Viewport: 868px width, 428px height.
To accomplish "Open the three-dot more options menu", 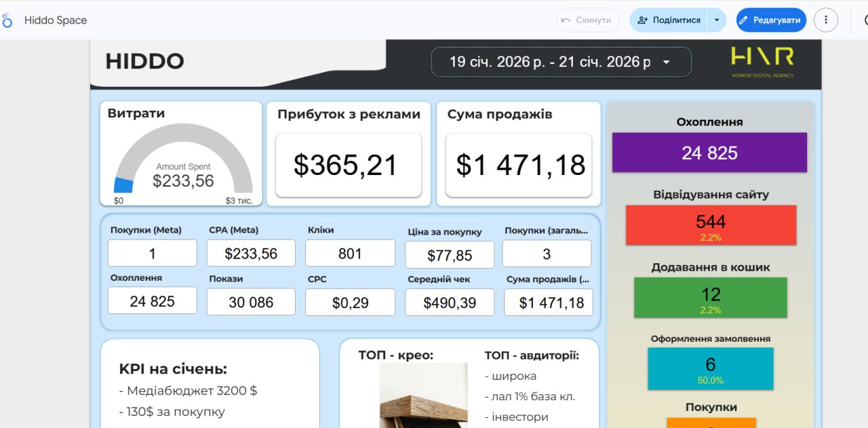I will click(825, 20).
